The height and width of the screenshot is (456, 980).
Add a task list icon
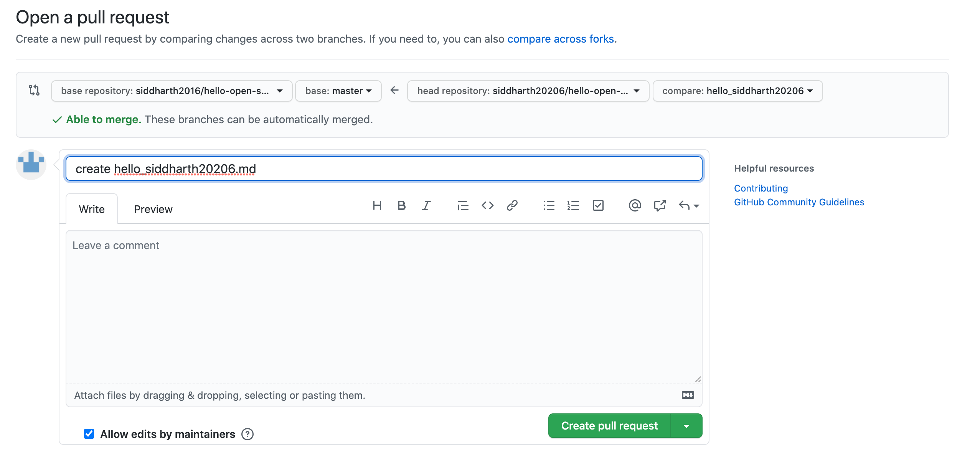[598, 206]
